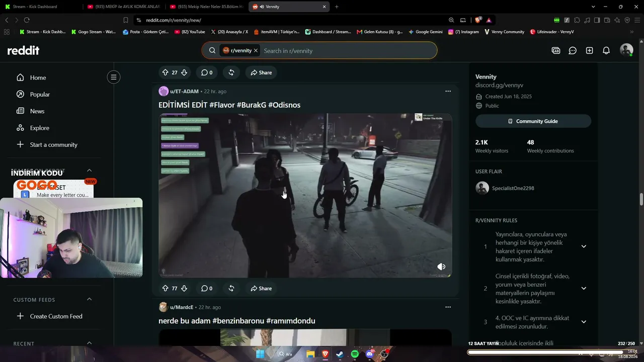Expand rule 3 about OOC ve IC

point(584,322)
